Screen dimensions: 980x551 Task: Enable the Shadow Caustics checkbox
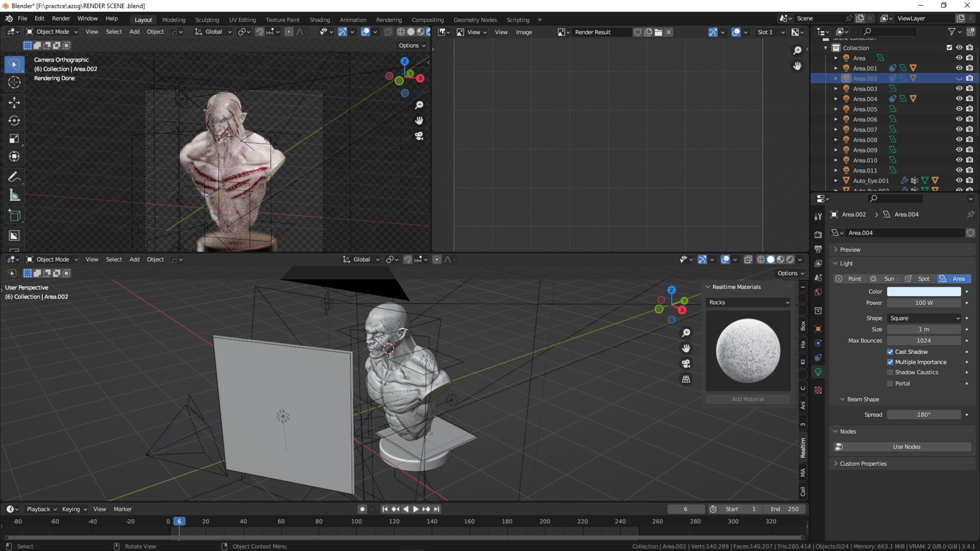pos(890,372)
